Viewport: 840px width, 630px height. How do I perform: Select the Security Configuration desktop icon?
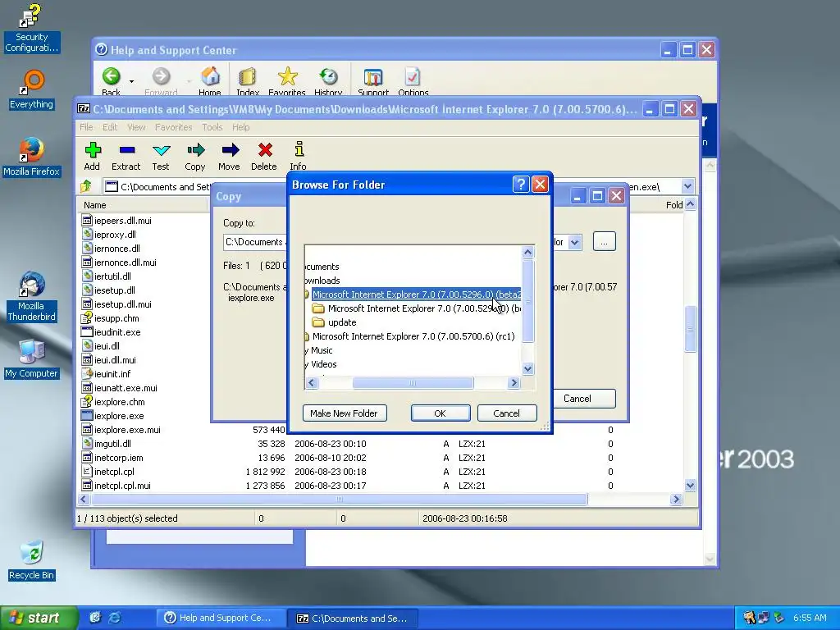31,29
